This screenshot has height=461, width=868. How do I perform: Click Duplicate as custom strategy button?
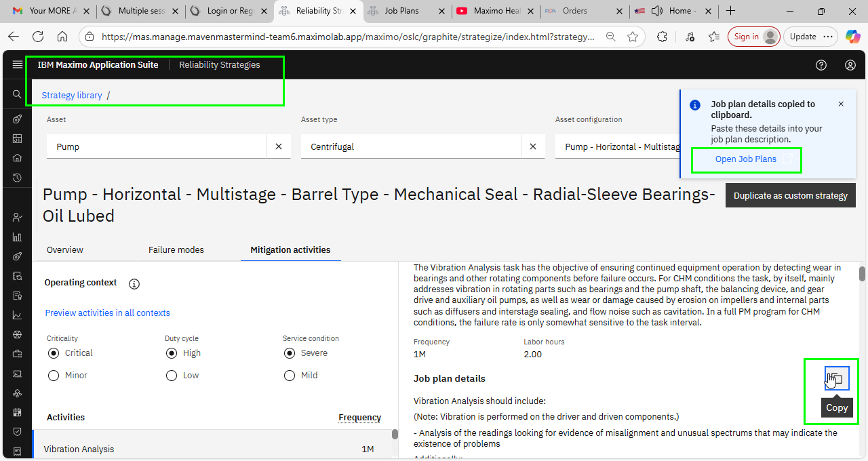pyautogui.click(x=790, y=195)
